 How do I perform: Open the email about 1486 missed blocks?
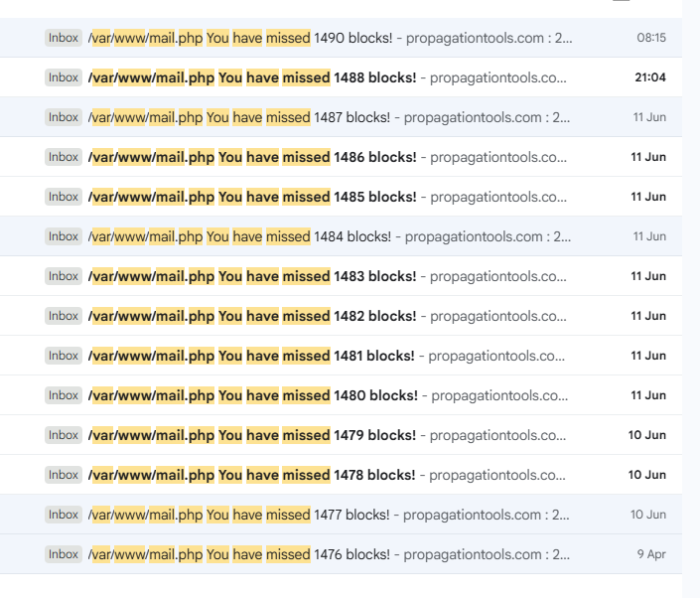tap(341, 157)
